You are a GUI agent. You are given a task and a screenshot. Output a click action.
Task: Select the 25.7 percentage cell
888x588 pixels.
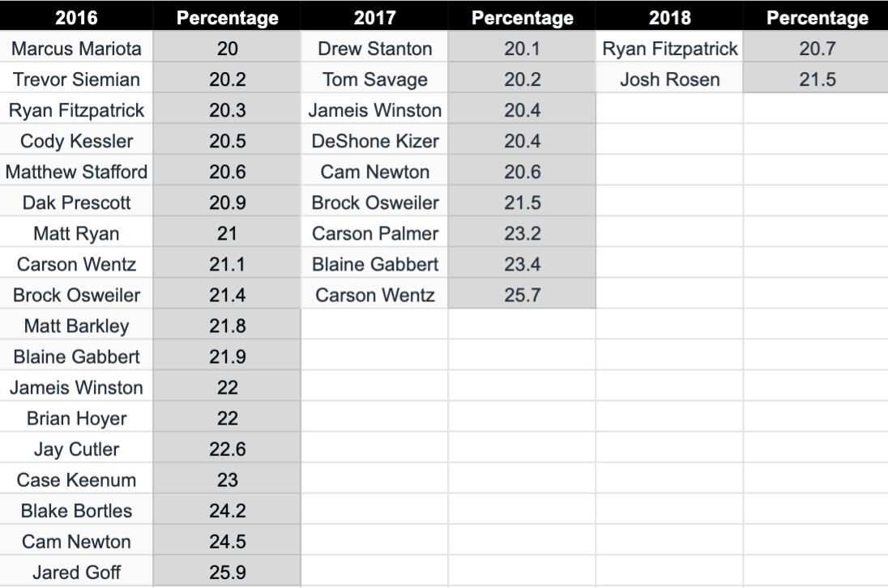[522, 295]
